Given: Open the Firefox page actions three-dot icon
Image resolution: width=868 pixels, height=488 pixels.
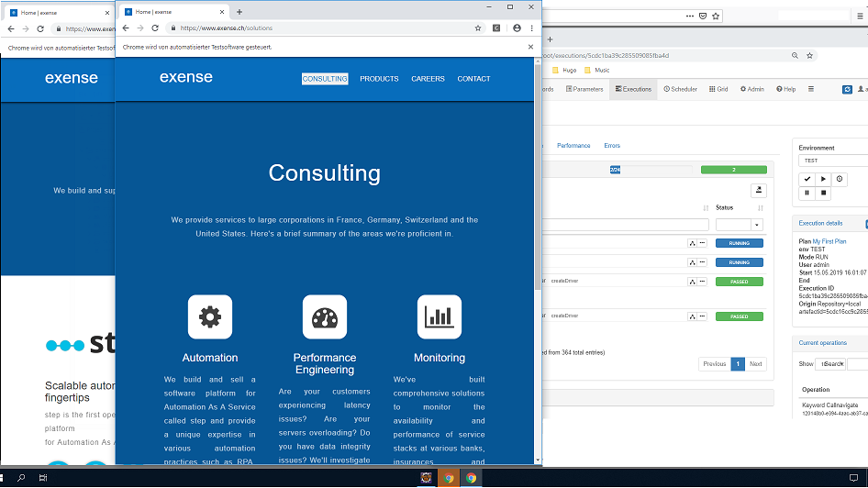Looking at the screenshot, I should tap(689, 16).
